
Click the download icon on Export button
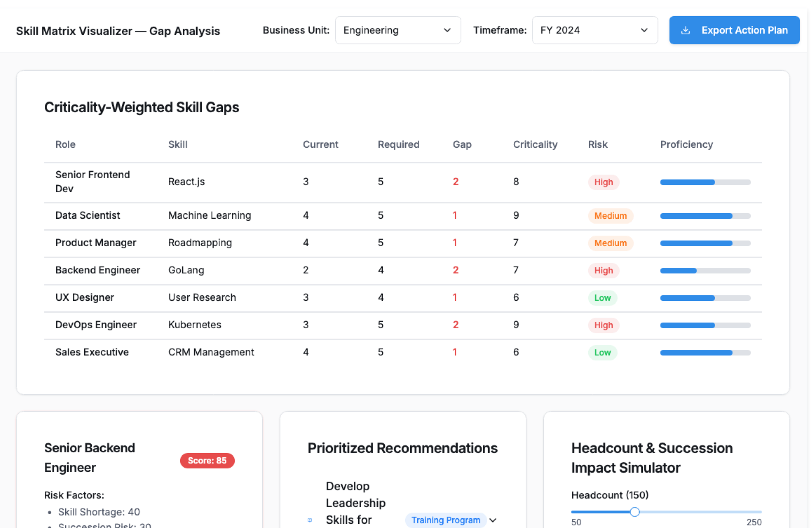[x=685, y=30]
